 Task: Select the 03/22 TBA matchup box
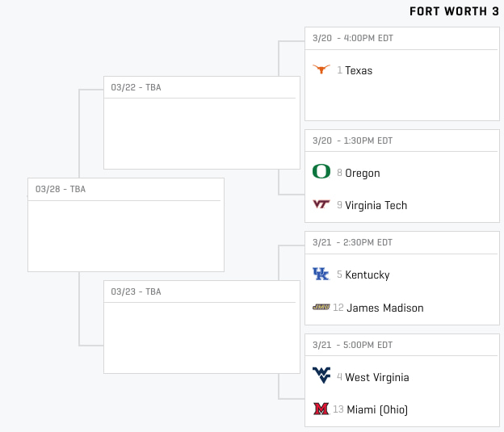click(x=201, y=129)
